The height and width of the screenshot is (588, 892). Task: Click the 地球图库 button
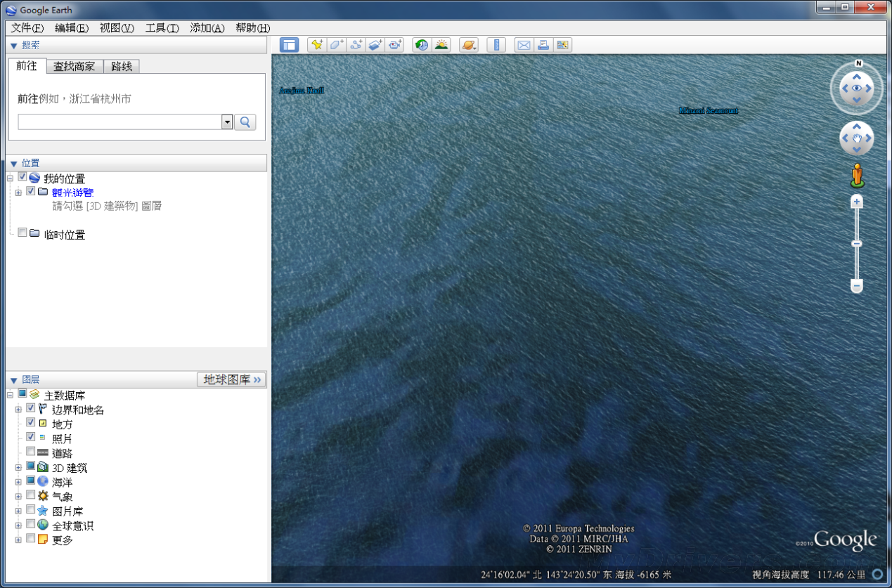click(231, 380)
